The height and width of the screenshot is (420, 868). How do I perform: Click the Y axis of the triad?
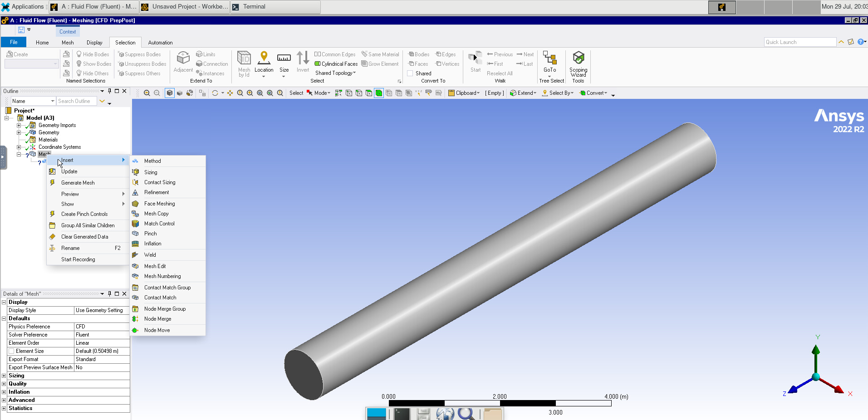coord(816,350)
